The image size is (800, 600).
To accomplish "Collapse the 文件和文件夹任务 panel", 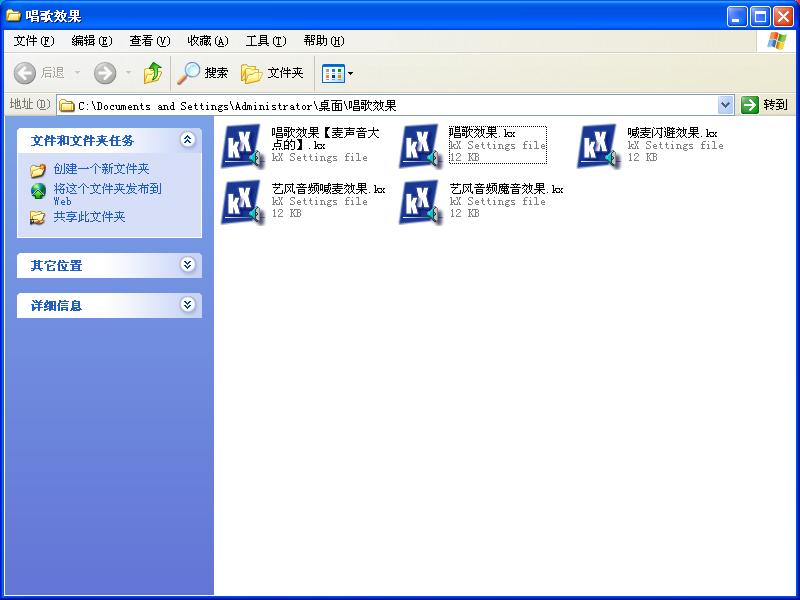I will [x=187, y=140].
